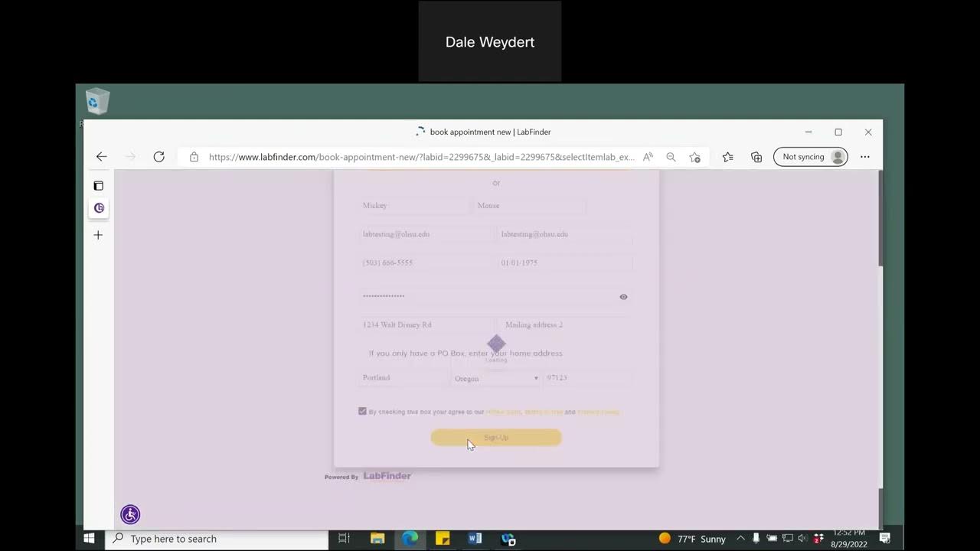This screenshot has height=551, width=980.
Task: Uncheck the agreement checkbox
Action: click(362, 411)
